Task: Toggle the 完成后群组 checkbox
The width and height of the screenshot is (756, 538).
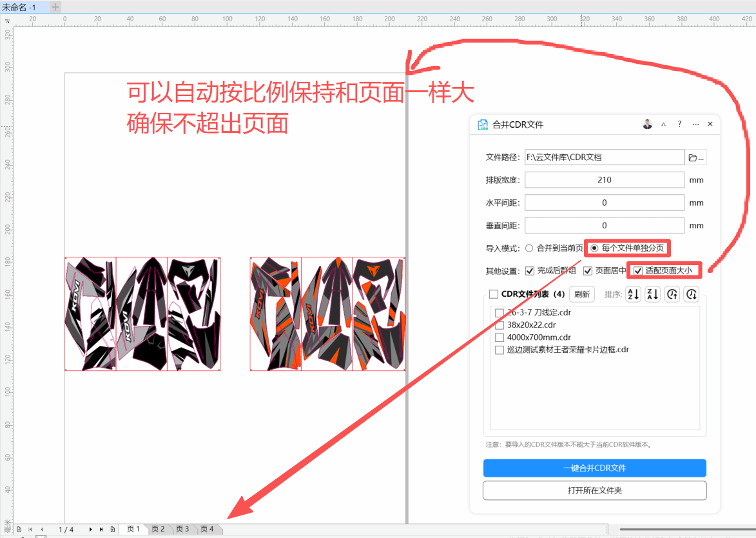Action: coord(530,271)
